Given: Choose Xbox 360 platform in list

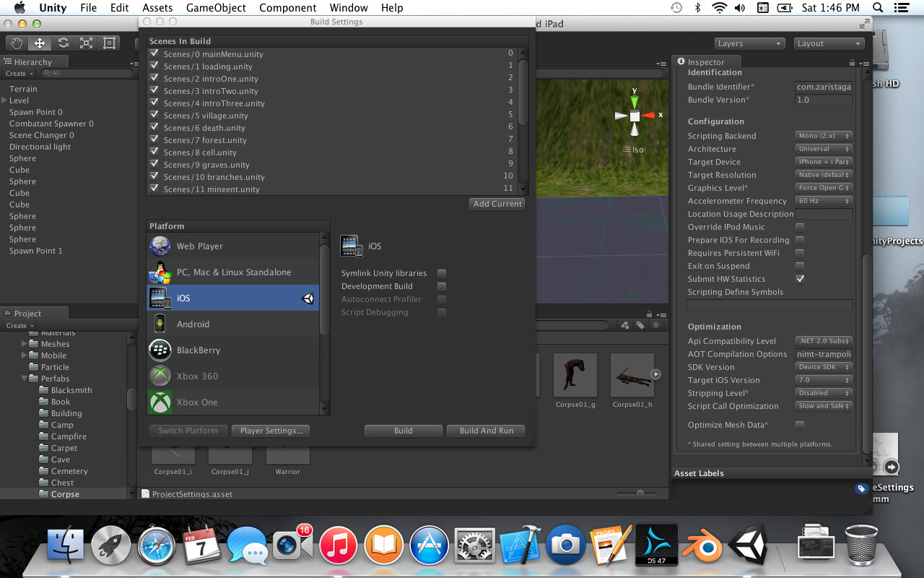Looking at the screenshot, I should click(232, 376).
